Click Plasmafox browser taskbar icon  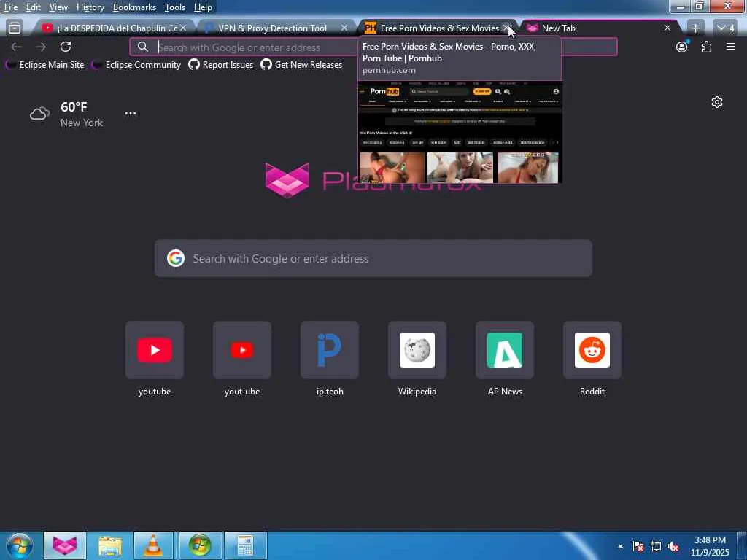point(65,545)
